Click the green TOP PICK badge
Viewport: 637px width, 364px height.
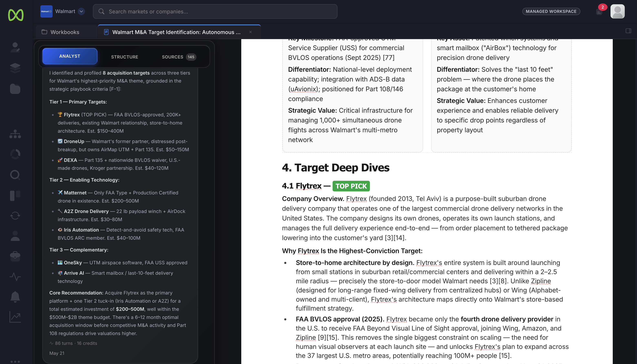(x=351, y=186)
